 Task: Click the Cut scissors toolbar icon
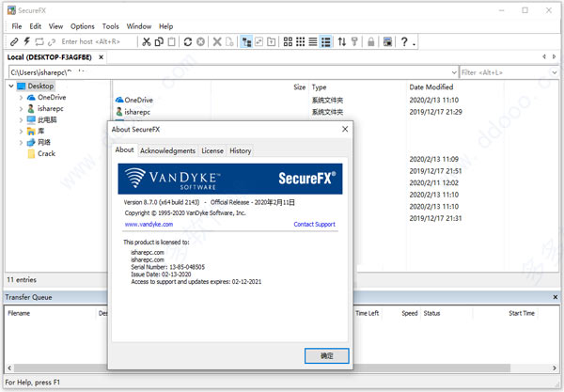(x=146, y=41)
